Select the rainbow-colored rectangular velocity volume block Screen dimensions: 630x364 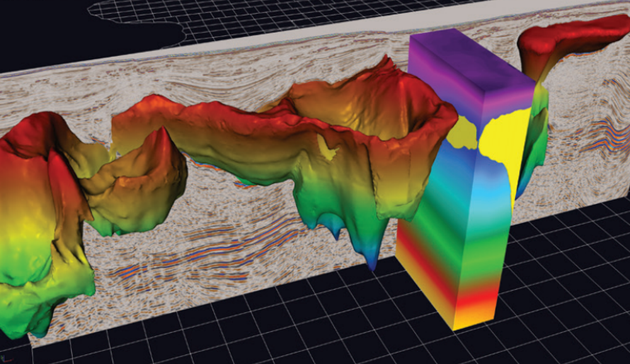pos(466,179)
